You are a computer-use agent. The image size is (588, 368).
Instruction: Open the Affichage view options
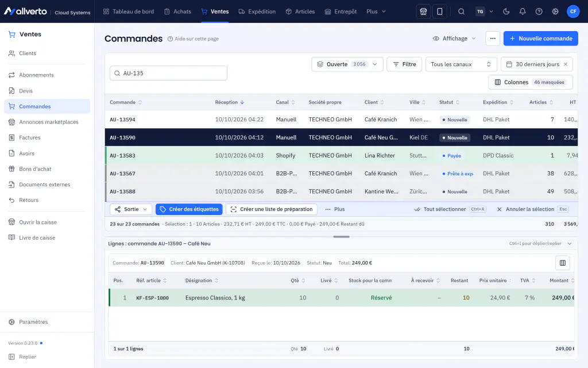[x=454, y=39]
